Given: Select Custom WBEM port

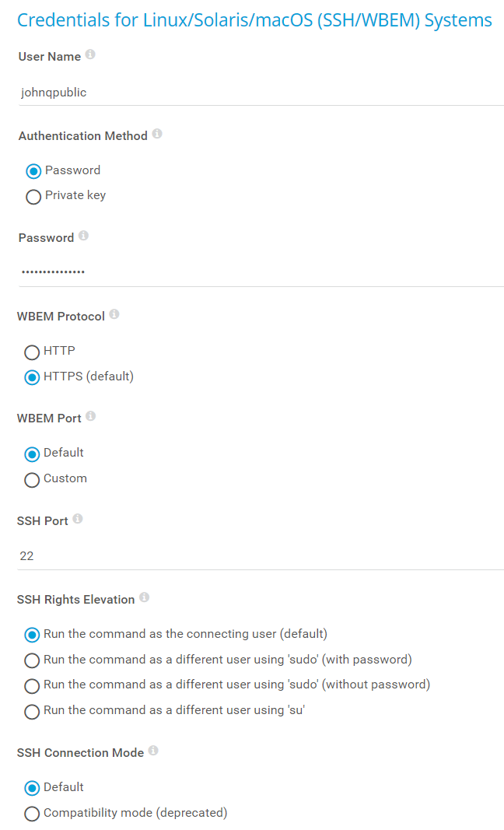Looking at the screenshot, I should point(32,480).
